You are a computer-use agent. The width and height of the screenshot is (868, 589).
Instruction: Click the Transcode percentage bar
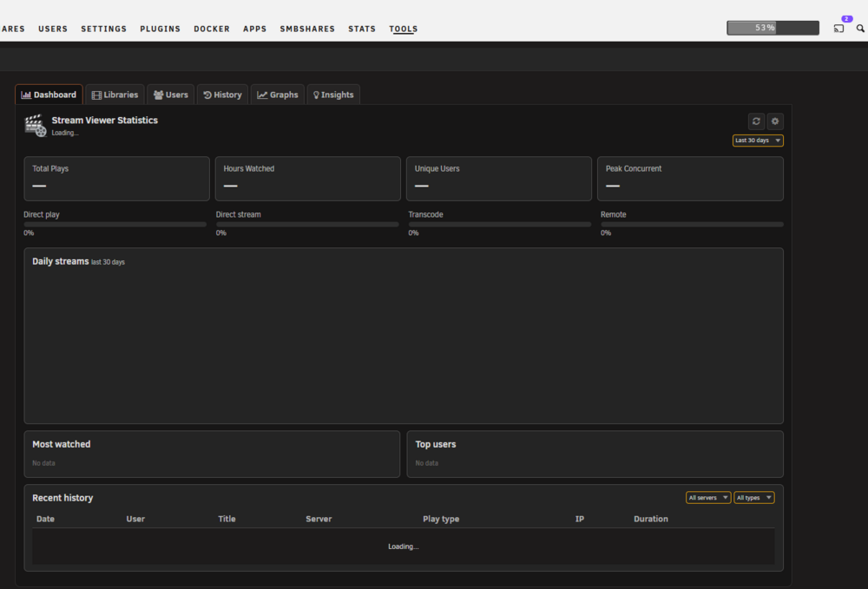(x=500, y=225)
